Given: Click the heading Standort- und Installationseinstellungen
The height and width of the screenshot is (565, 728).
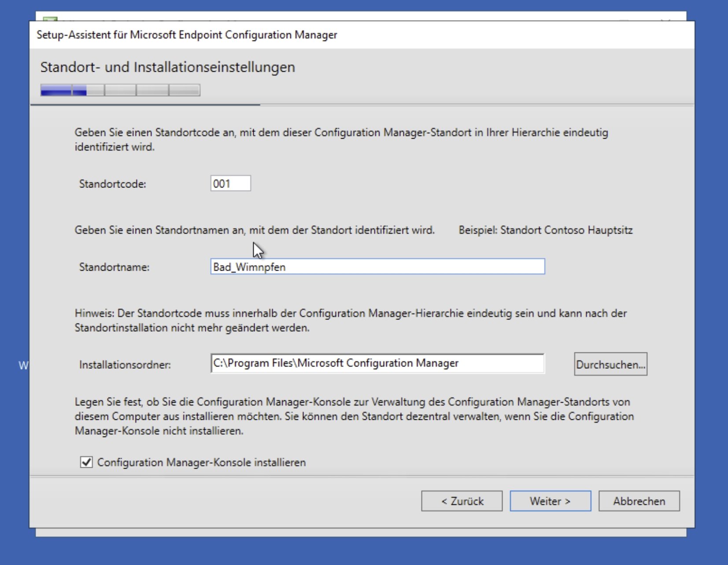Looking at the screenshot, I should click(x=168, y=67).
